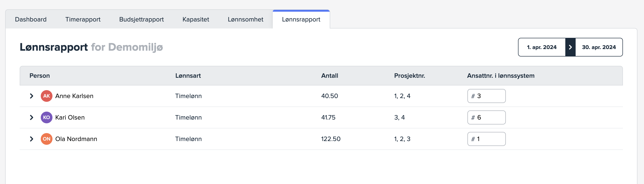Select the Lønnsomhet tab
Image resolution: width=644 pixels, height=184 pixels.
pyautogui.click(x=245, y=19)
